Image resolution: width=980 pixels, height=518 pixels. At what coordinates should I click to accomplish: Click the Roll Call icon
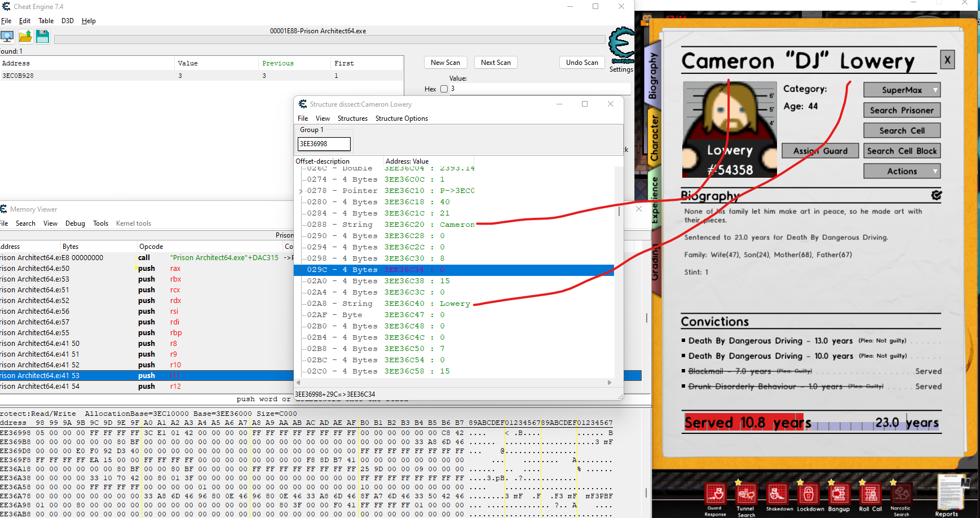(870, 494)
